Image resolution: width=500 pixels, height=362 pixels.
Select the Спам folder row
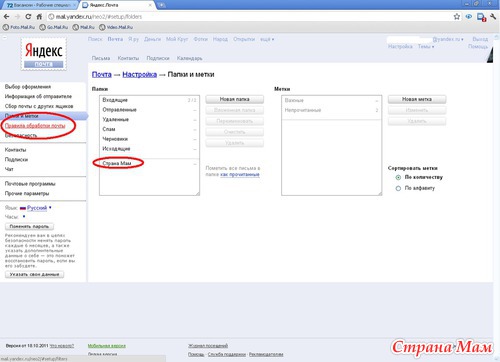click(x=149, y=129)
